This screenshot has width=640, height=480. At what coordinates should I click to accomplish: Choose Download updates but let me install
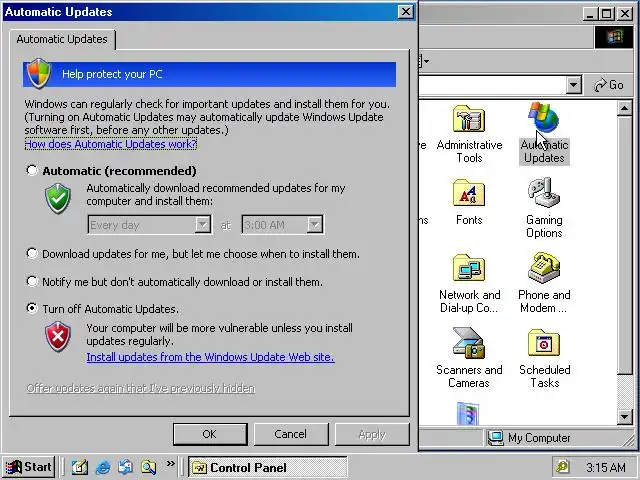(x=32, y=253)
